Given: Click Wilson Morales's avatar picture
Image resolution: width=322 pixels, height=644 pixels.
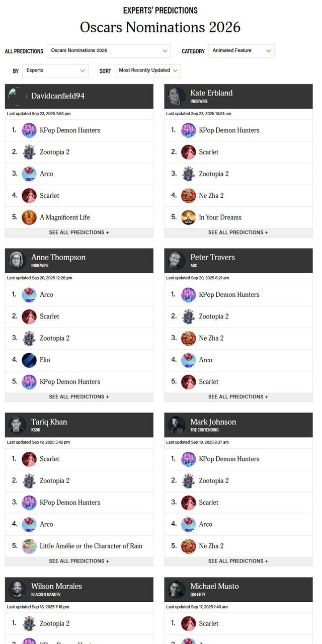Looking at the screenshot, I should (x=18, y=589).
